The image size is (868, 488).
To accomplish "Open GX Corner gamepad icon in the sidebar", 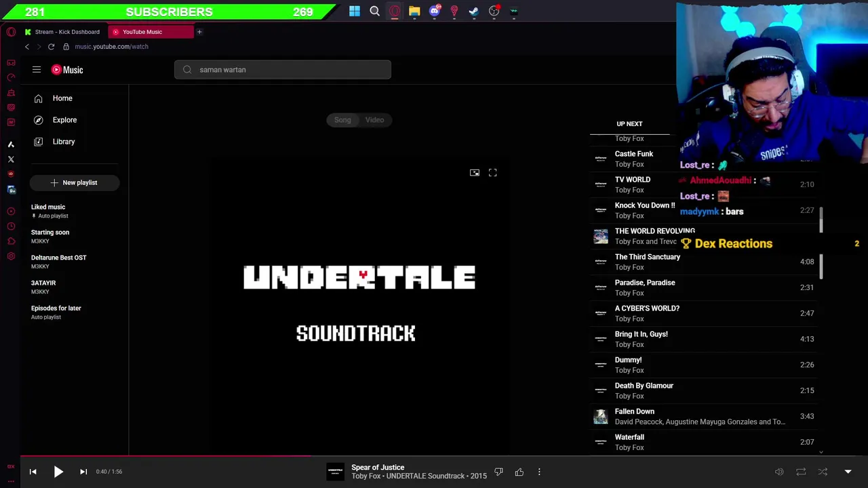I will pos(11,62).
